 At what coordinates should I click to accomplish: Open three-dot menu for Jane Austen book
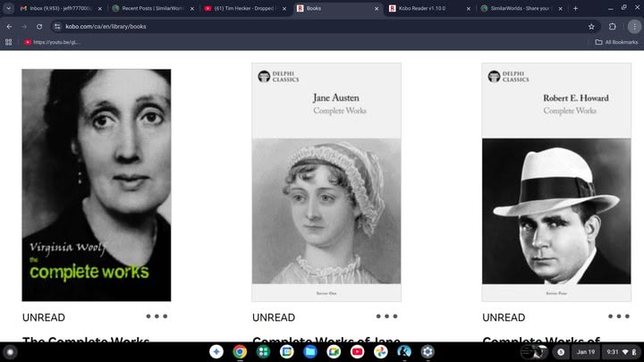tap(386, 316)
